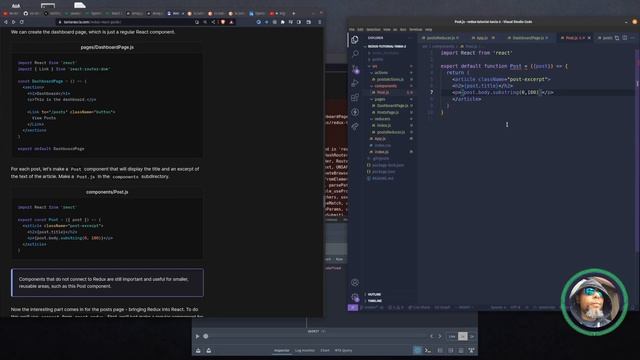640x360 pixels.
Task: Reload the browser page
Action: coord(22,22)
